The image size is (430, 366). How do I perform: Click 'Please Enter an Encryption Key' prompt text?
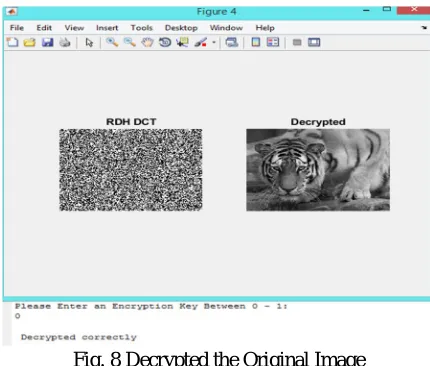(x=151, y=306)
